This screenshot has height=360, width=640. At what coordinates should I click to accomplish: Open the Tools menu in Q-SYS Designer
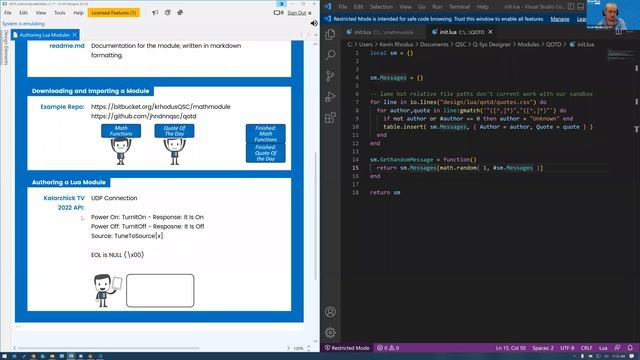(60, 13)
